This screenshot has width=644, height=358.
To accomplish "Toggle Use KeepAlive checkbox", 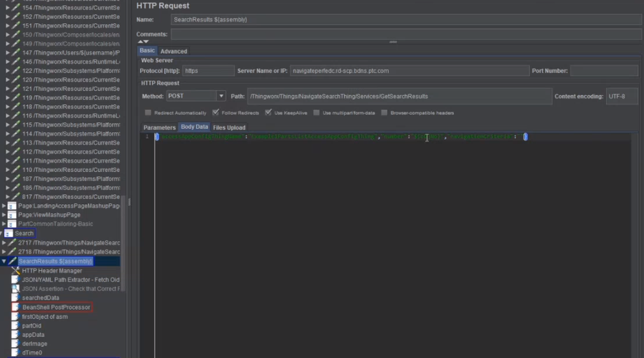I will point(268,113).
